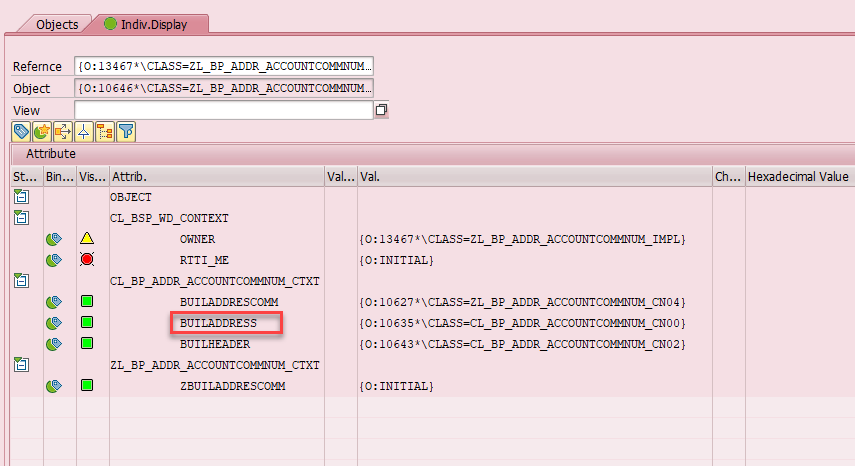
Task: Click binding icon in ZBUILADDRESCOMM row
Action: click(53, 386)
